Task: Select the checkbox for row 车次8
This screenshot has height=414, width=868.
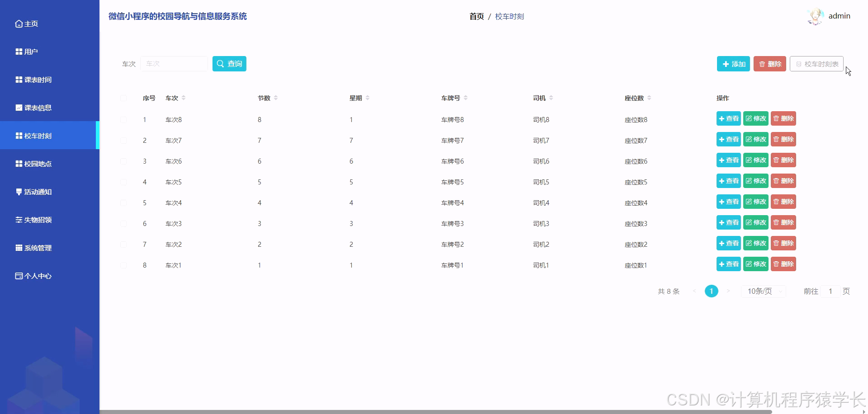Action: pos(123,120)
